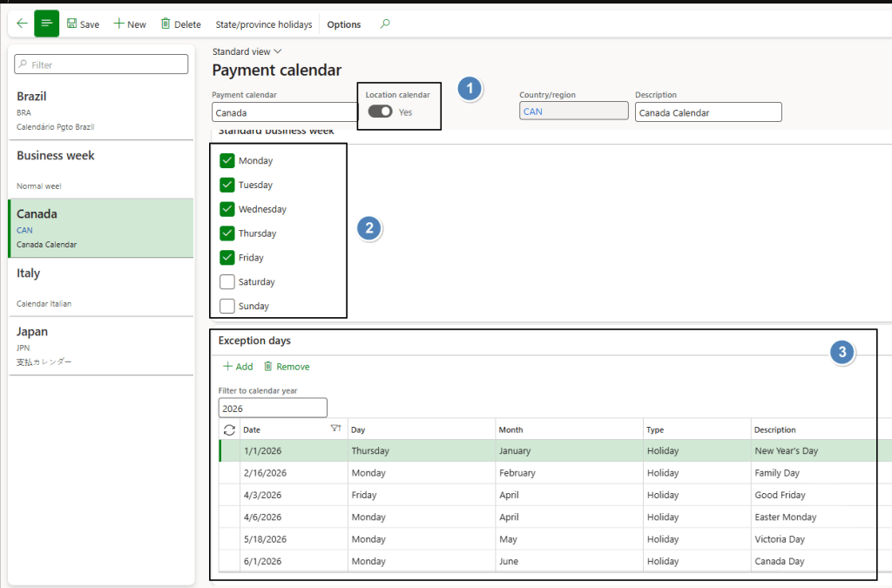Click the grid refresh icon

point(229,429)
